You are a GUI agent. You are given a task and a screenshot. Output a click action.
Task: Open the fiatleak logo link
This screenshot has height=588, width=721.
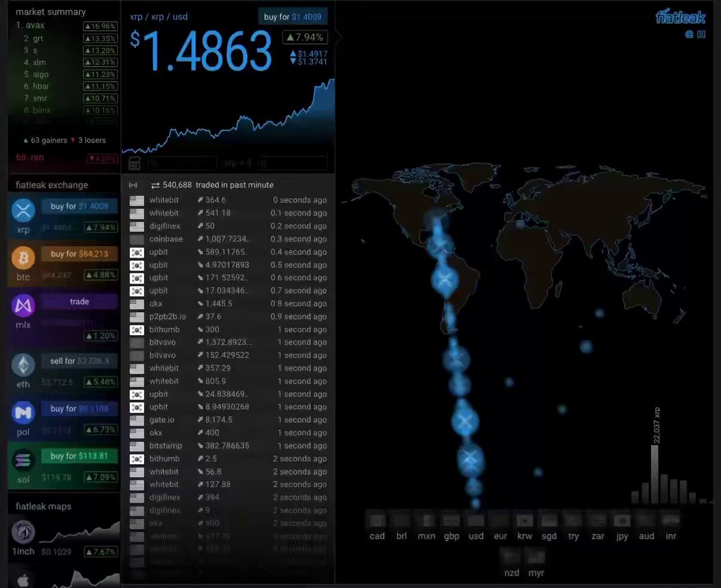click(680, 16)
